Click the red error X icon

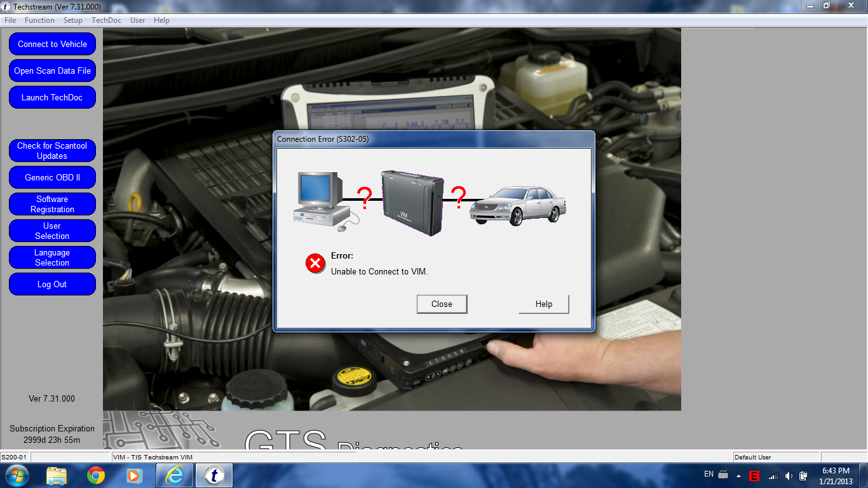315,263
